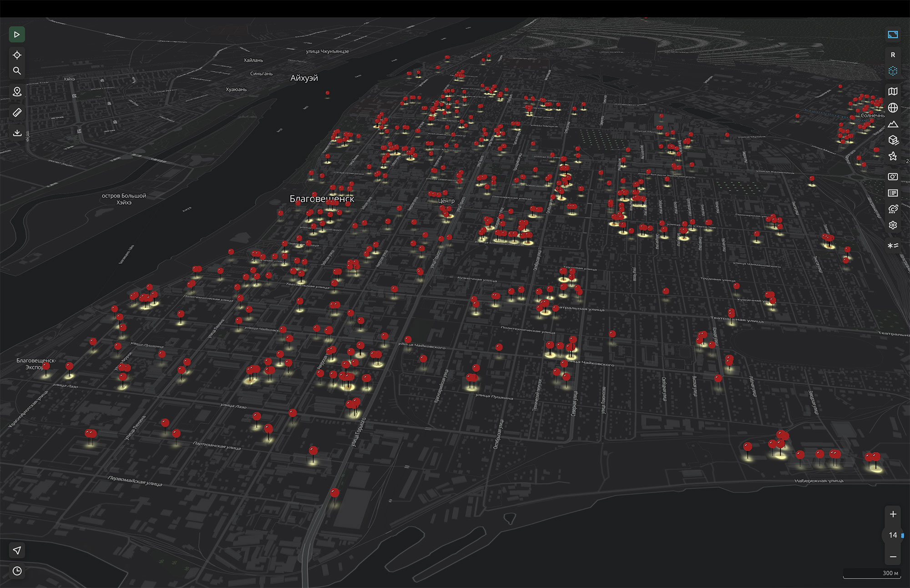Center the map on my location
This screenshot has height=588, width=910.
point(17,55)
